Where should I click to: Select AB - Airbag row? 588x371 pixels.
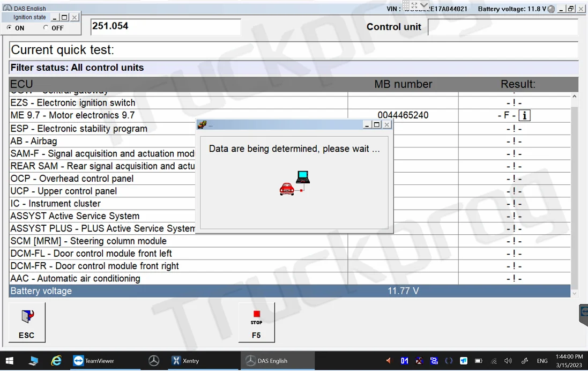pos(289,141)
